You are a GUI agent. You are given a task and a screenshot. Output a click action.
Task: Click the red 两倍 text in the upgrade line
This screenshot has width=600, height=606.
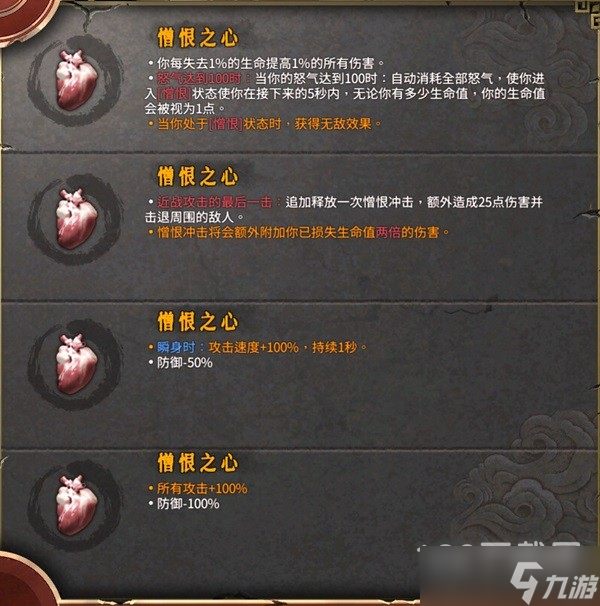coord(388,232)
